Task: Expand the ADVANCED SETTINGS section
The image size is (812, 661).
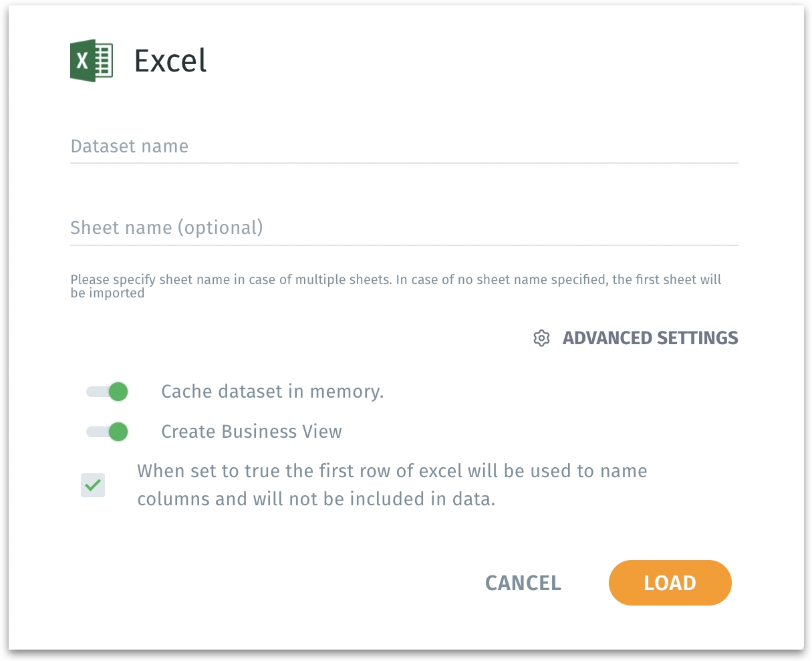Action: click(650, 338)
